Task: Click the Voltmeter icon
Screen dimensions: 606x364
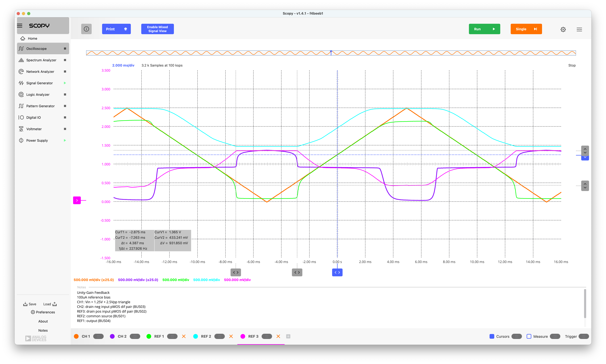Action: pos(21,129)
